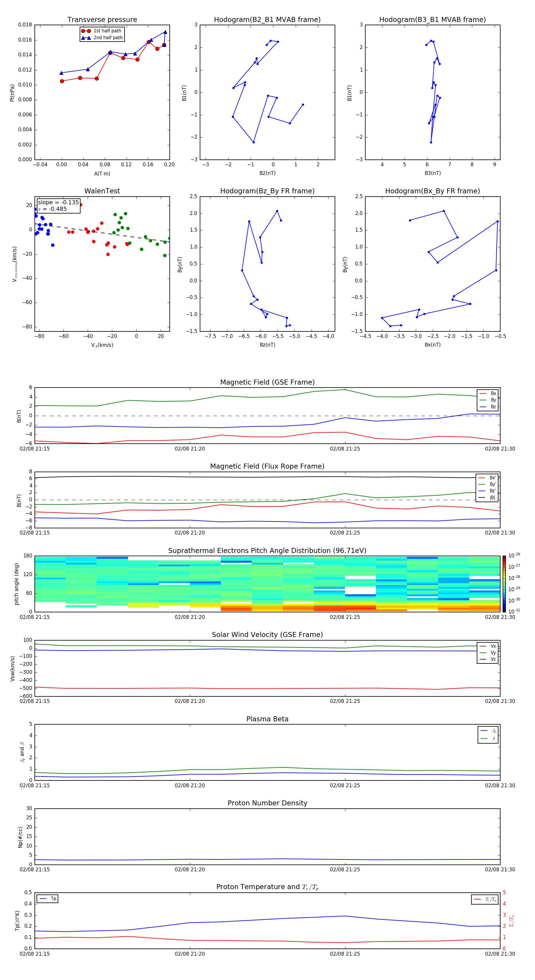Viewport: 535px width, 980px height.
Task: Click the Suprathermal Electrons Pitch Angle Distribution title
Action: [267, 551]
